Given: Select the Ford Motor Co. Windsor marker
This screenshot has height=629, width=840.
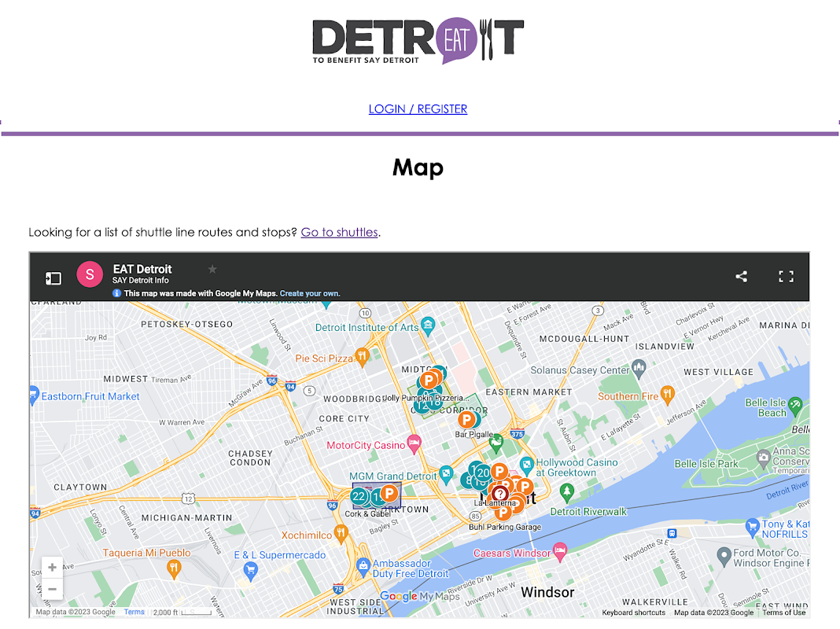Looking at the screenshot, I should 724,556.
